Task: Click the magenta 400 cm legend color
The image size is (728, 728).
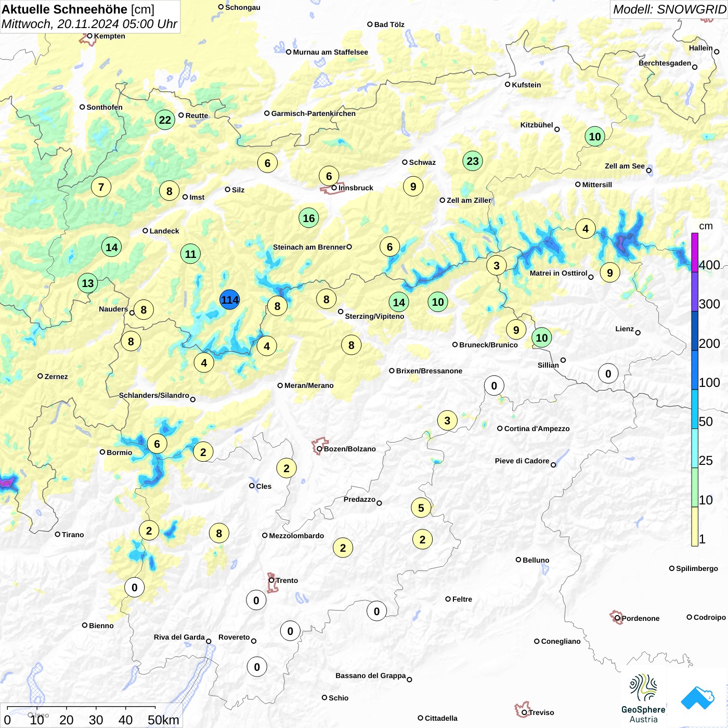Action: (695, 252)
